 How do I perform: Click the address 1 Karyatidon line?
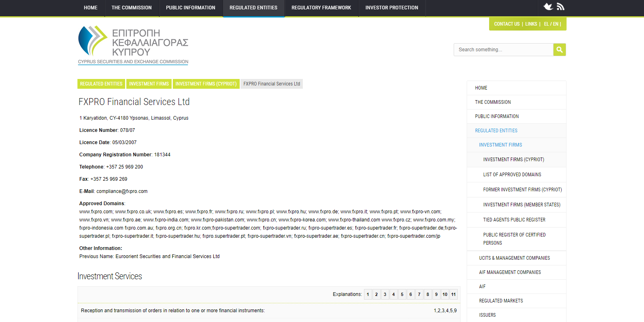[134, 118]
